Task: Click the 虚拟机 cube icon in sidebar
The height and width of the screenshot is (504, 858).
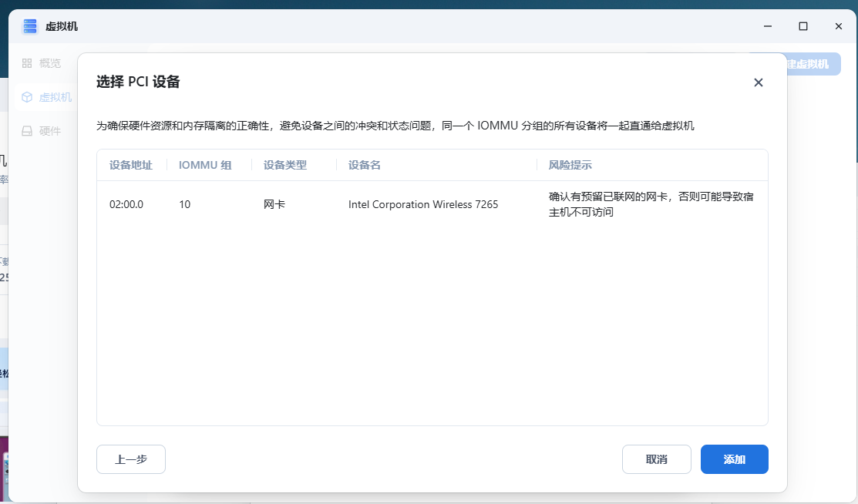Action: (x=27, y=97)
